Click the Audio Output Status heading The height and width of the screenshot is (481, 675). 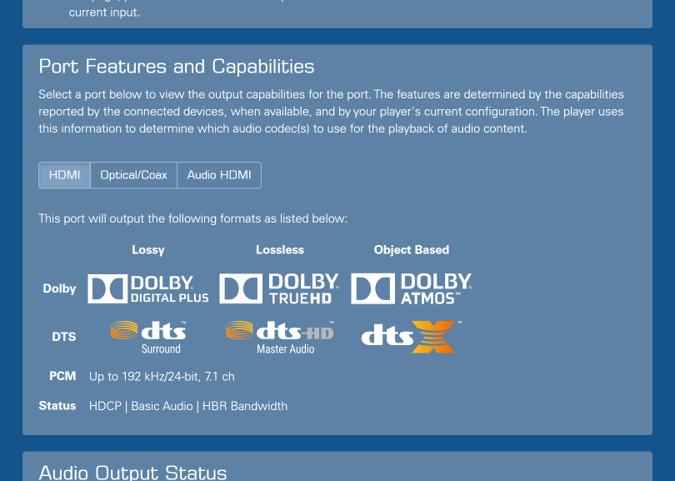click(x=133, y=472)
